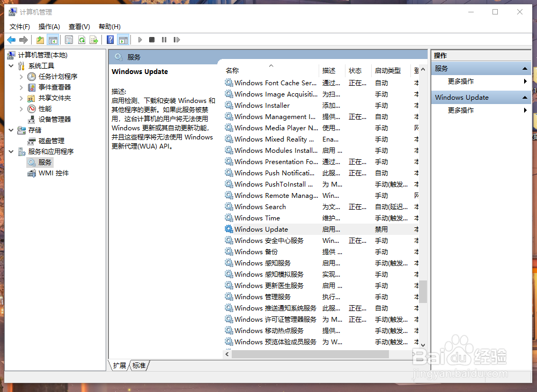This screenshot has width=537, height=392.
Task: Expand the 共享文件夹 branch arrow
Action: pyautogui.click(x=21, y=98)
